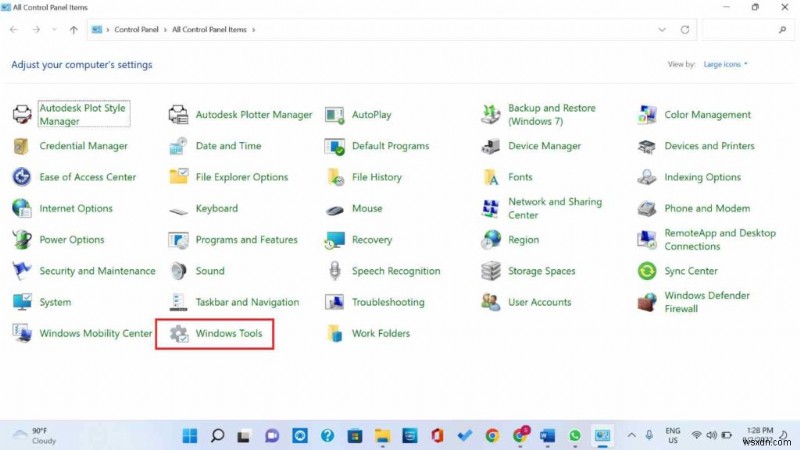The height and width of the screenshot is (450, 800).
Task: Open RemoteApp and Desktop Connections link
Action: pyautogui.click(x=719, y=239)
